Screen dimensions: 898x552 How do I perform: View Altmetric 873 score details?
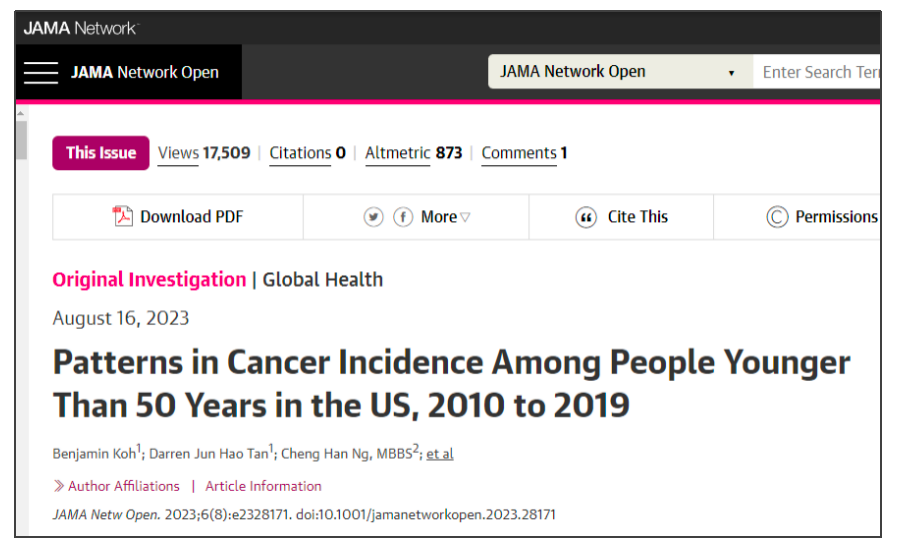[x=413, y=153]
